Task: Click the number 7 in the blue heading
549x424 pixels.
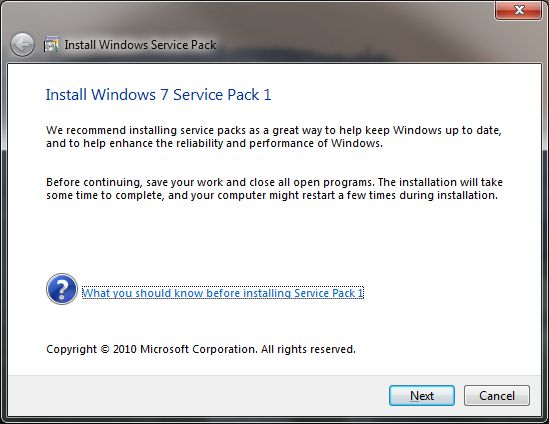Action: tap(164, 95)
